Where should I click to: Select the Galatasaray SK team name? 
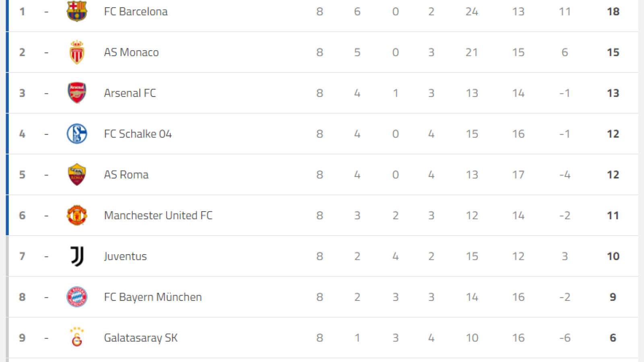click(140, 338)
